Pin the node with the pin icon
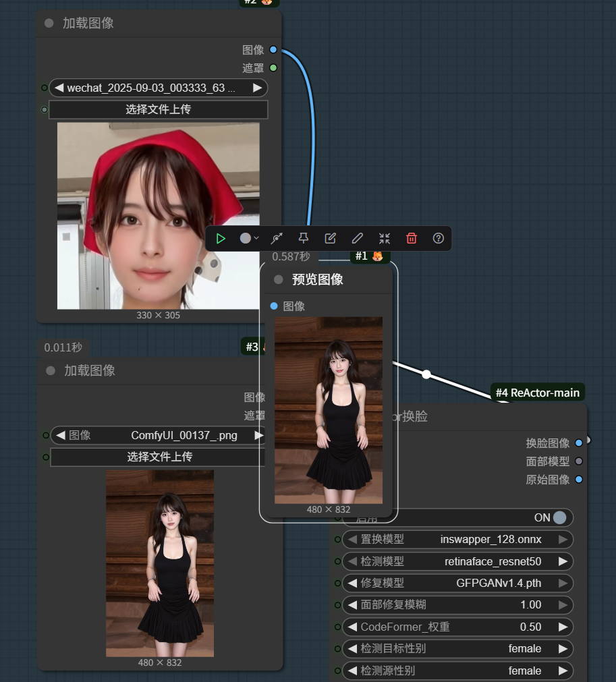The image size is (616, 682). (x=303, y=238)
